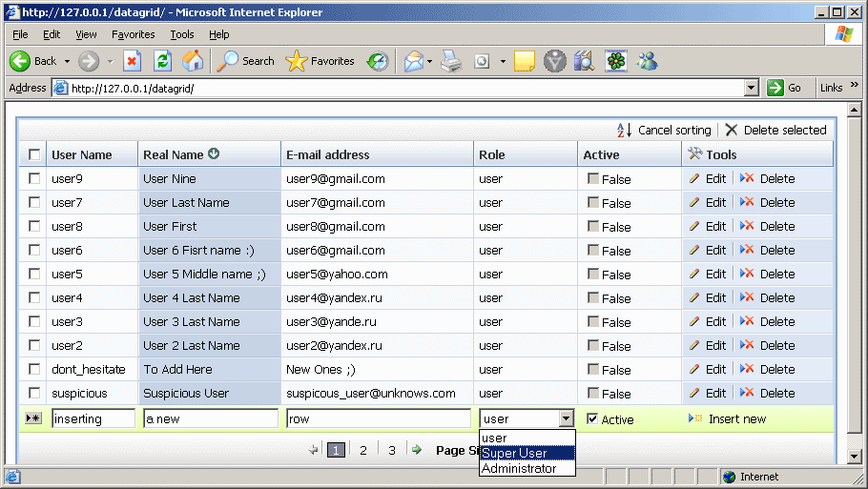Click Edit pencil icon for user2
The image size is (868, 489).
point(694,345)
